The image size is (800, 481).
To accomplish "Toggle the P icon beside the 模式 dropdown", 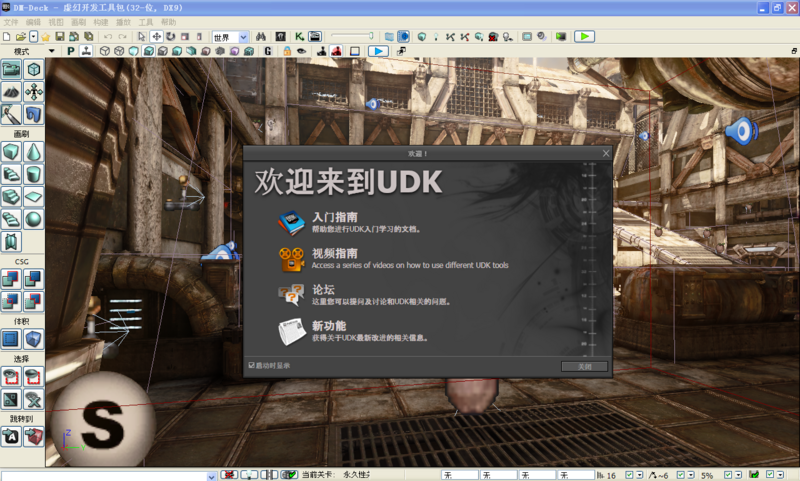I will click(71, 51).
